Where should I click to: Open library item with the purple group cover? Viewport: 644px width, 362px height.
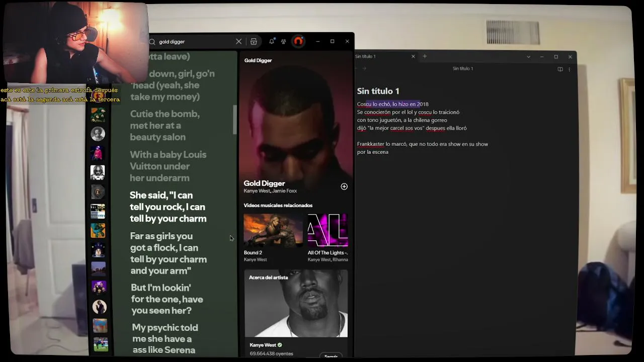pyautogui.click(x=99, y=287)
